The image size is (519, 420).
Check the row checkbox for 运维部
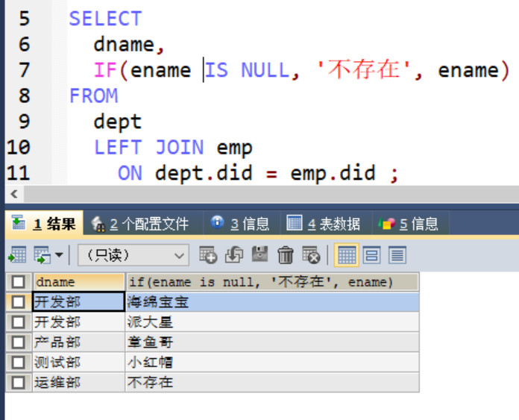(x=18, y=383)
